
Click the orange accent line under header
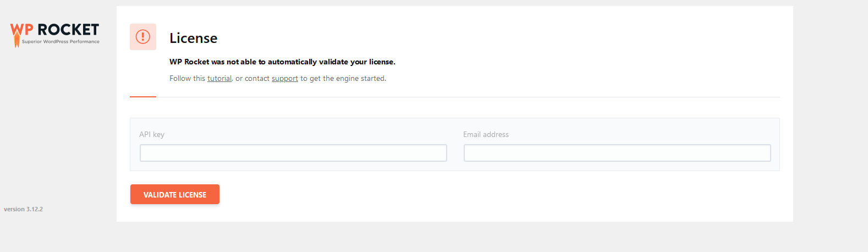(x=143, y=97)
